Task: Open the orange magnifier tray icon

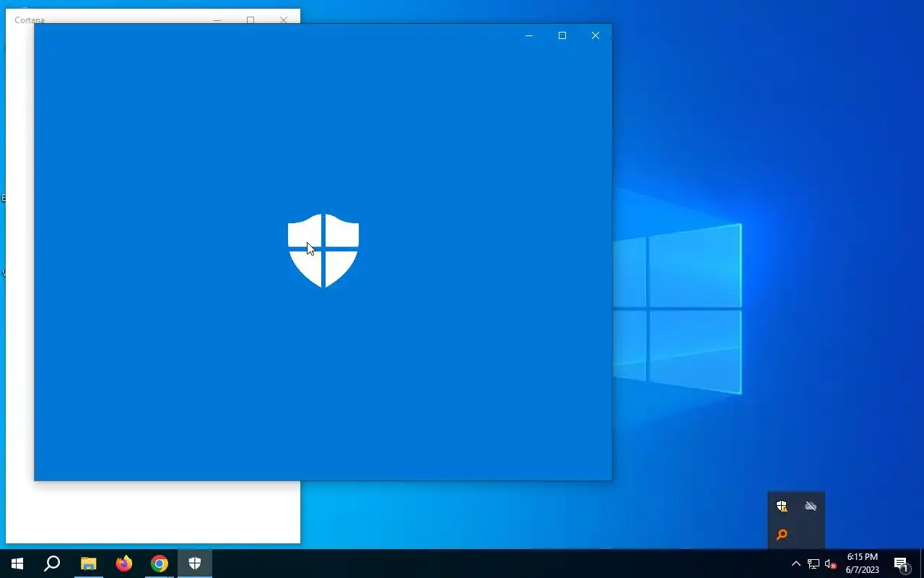Action: point(782,535)
